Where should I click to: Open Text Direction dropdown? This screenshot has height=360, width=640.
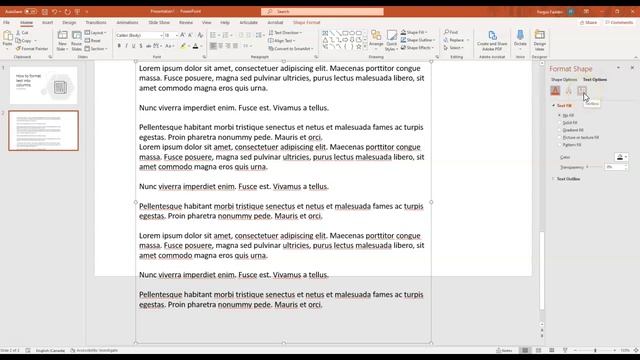click(x=285, y=33)
